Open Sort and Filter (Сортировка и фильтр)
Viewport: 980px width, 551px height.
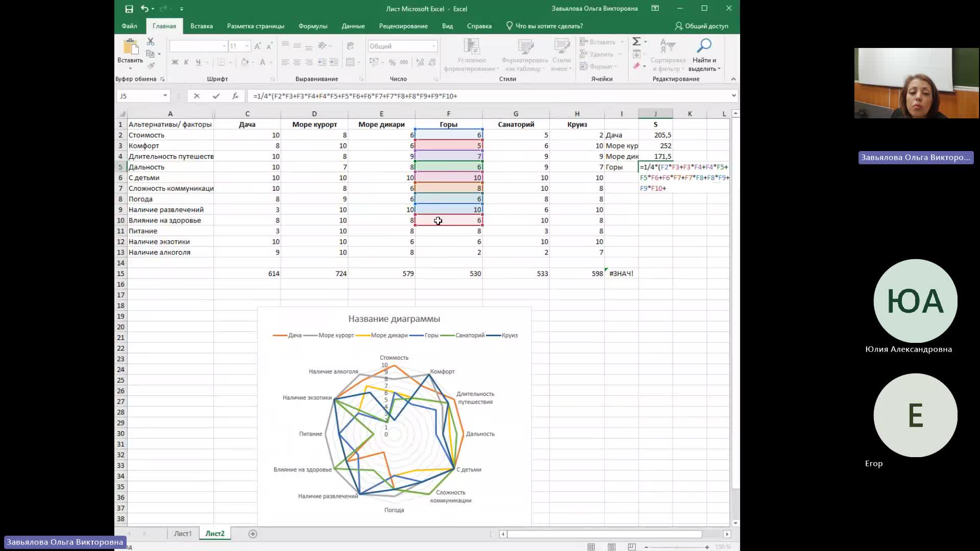pyautogui.click(x=668, y=55)
